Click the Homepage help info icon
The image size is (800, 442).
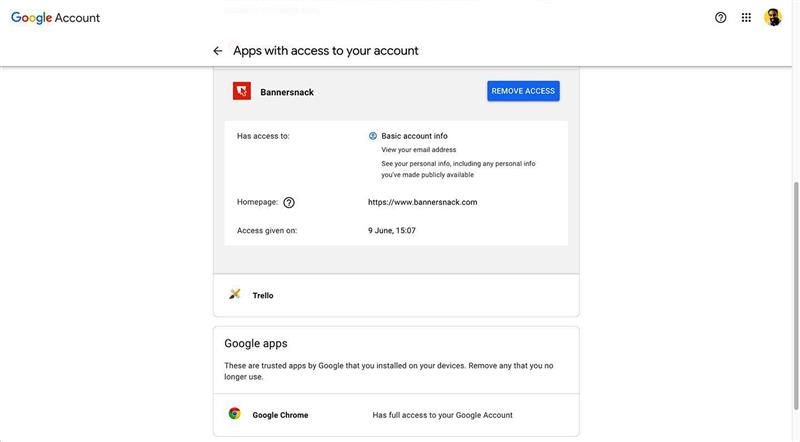pos(289,202)
